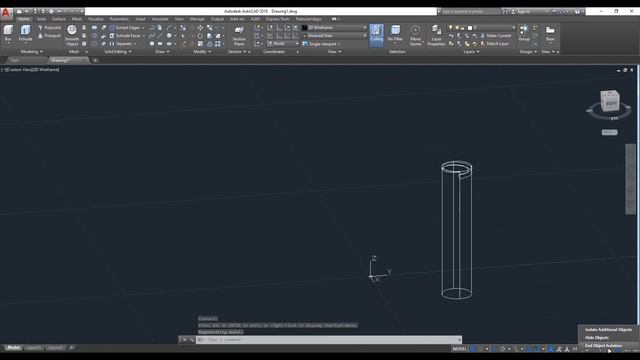Expand the Modeling panel dropdown

tap(31, 52)
